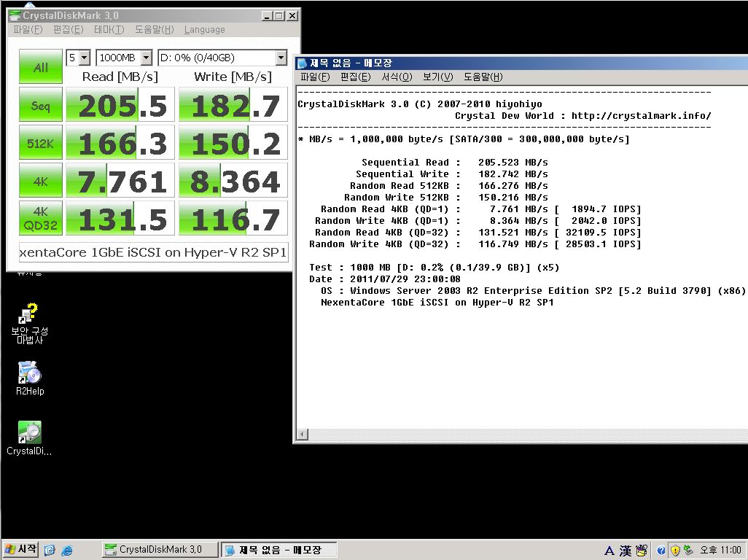This screenshot has height=560, width=748.
Task: Click the Notepad horizontal scrollbar track
Action: pos(528,434)
